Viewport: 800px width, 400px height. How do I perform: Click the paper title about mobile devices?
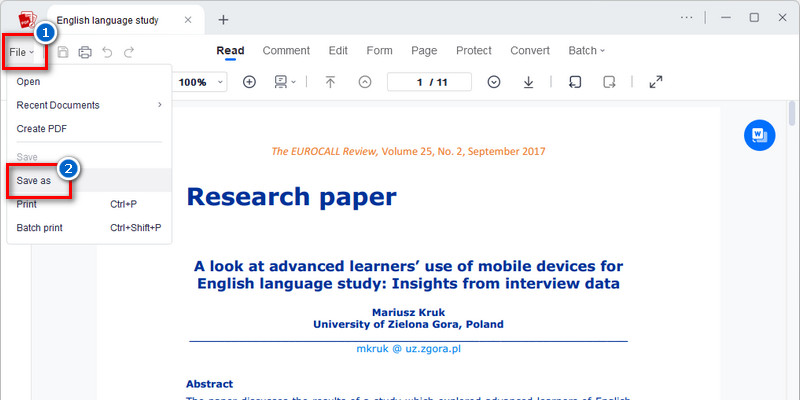[408, 274]
